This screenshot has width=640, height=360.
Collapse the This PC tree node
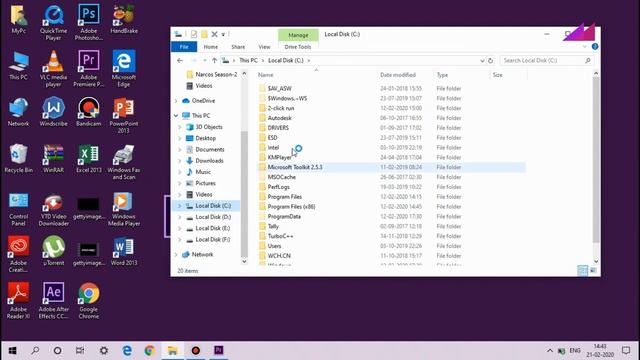(x=176, y=116)
